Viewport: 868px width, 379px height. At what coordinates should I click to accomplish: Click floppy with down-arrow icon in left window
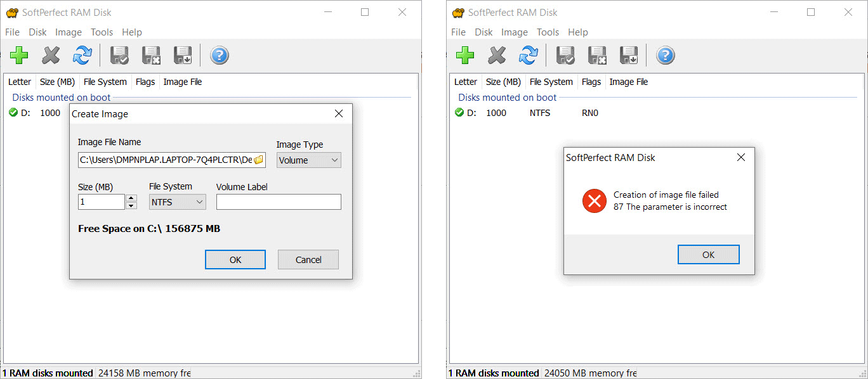[183, 56]
